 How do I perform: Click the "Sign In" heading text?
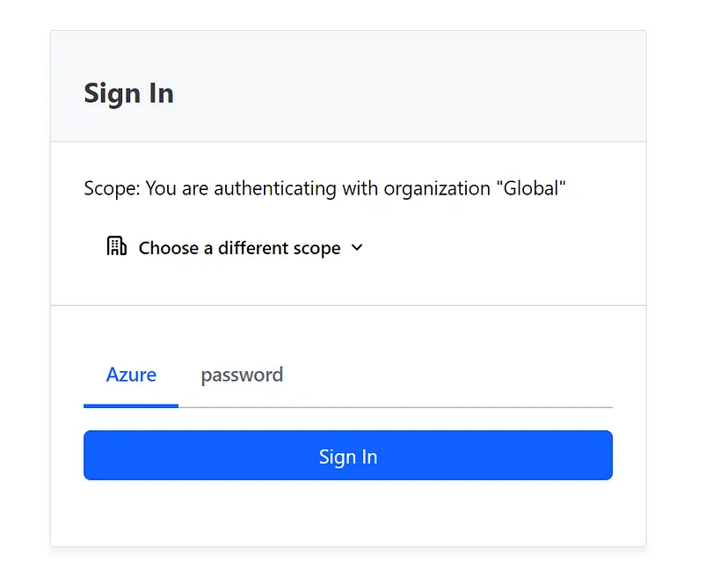pos(128,93)
